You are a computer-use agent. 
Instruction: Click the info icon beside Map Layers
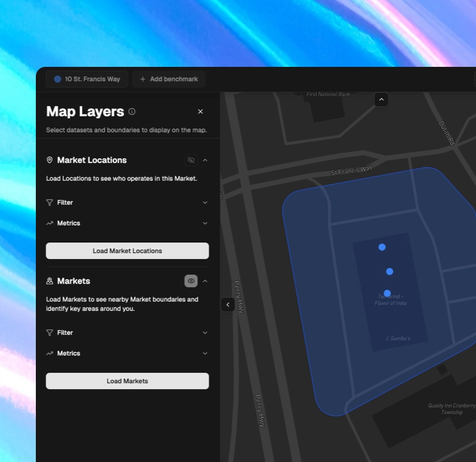[x=132, y=112]
